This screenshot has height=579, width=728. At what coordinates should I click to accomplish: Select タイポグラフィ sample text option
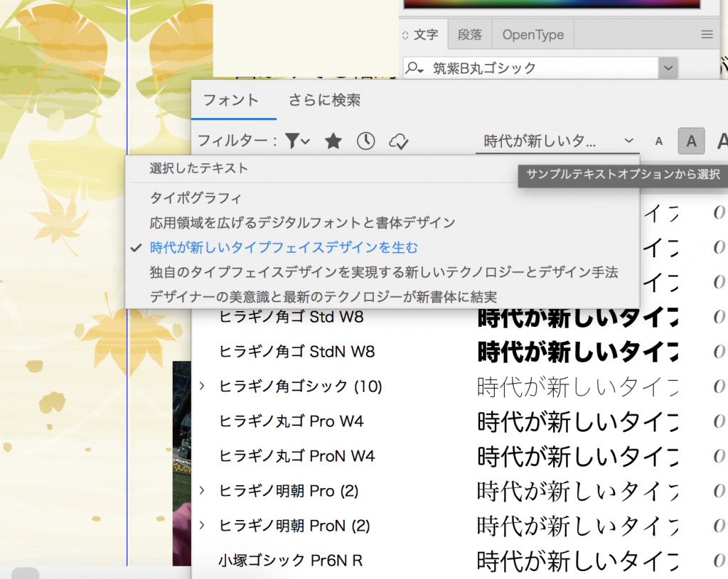tap(196, 197)
